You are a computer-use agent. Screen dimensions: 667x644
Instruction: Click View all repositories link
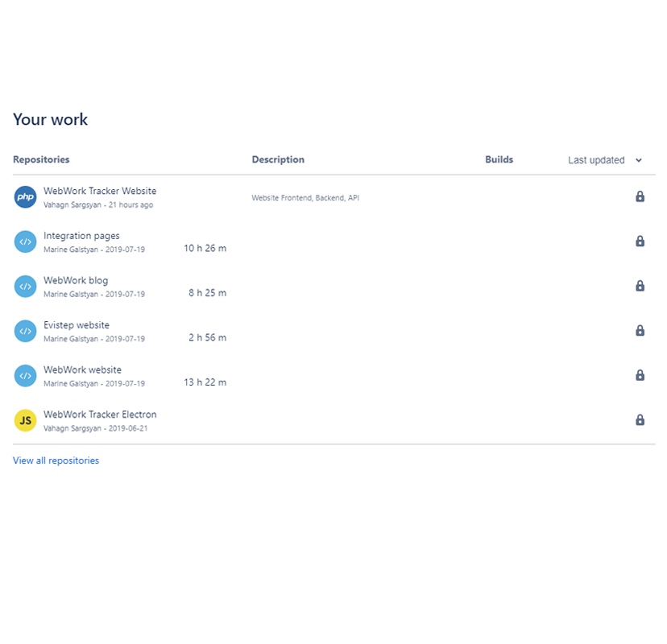point(56,460)
